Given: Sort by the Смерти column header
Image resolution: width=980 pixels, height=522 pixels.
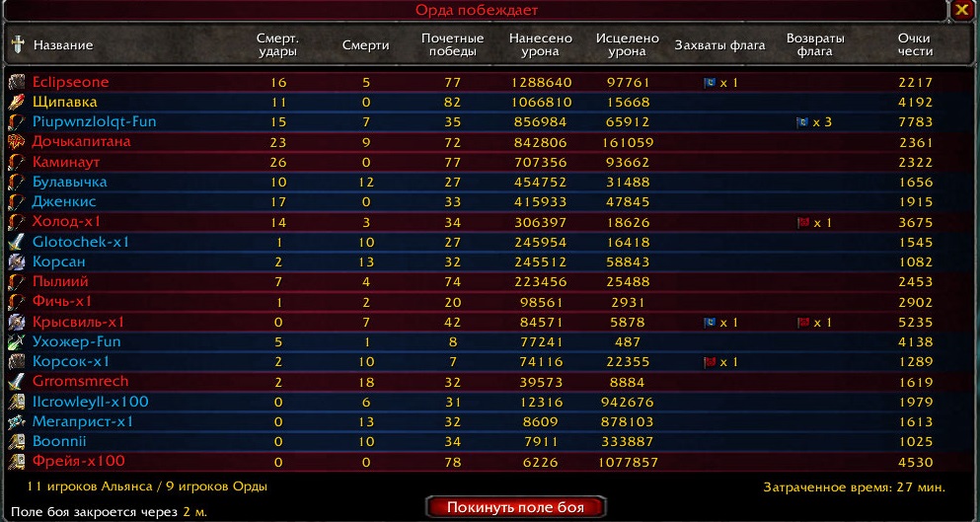Looking at the screenshot, I should [x=365, y=45].
